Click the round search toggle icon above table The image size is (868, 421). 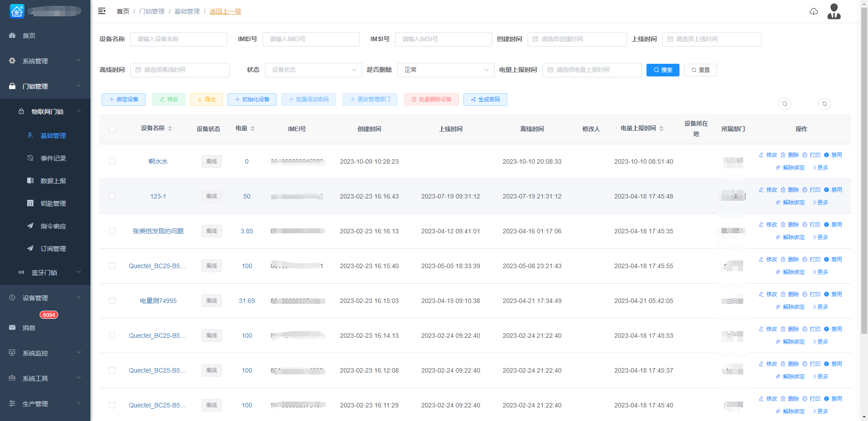click(785, 104)
